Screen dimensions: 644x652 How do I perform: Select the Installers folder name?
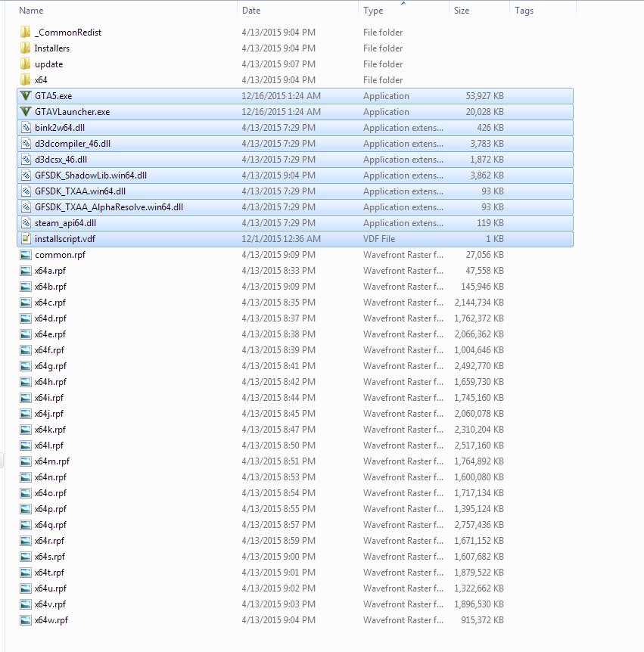click(x=52, y=48)
